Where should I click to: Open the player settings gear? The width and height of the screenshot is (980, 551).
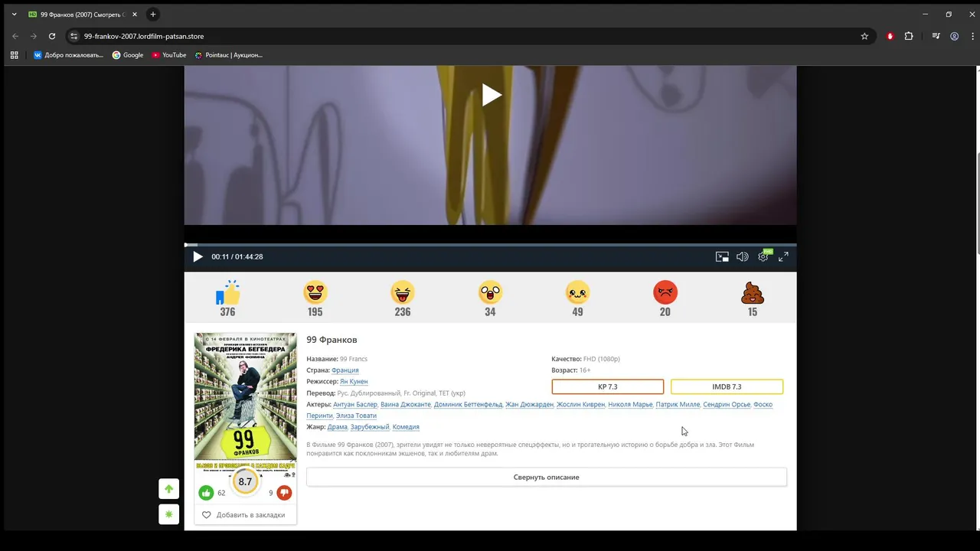763,257
